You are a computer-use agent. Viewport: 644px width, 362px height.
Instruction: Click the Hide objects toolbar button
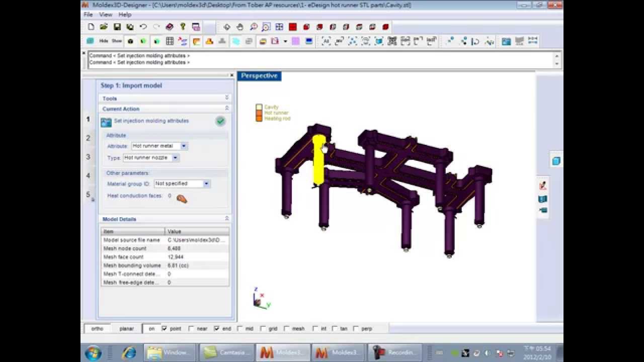(104, 41)
